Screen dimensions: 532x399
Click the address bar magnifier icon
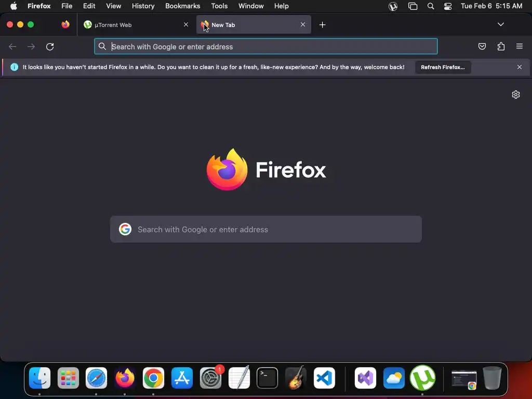pyautogui.click(x=102, y=46)
